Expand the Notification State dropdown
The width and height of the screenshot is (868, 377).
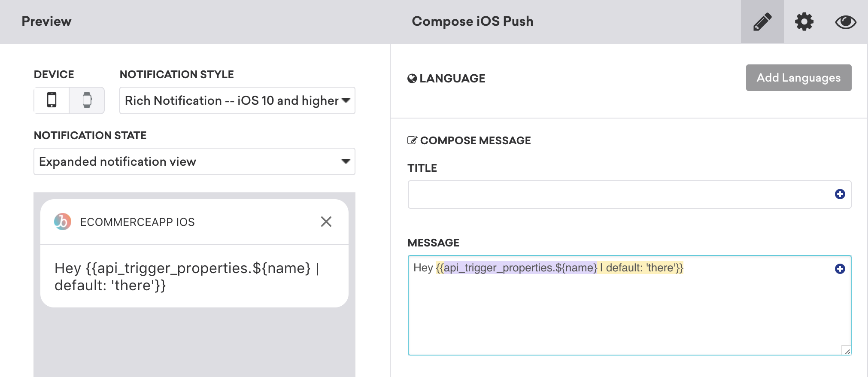tap(194, 161)
